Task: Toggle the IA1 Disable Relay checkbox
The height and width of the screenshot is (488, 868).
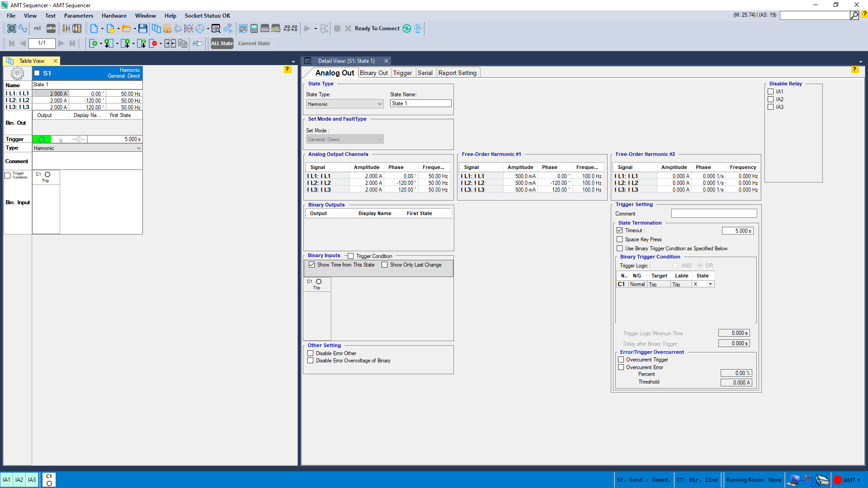Action: 771,92
